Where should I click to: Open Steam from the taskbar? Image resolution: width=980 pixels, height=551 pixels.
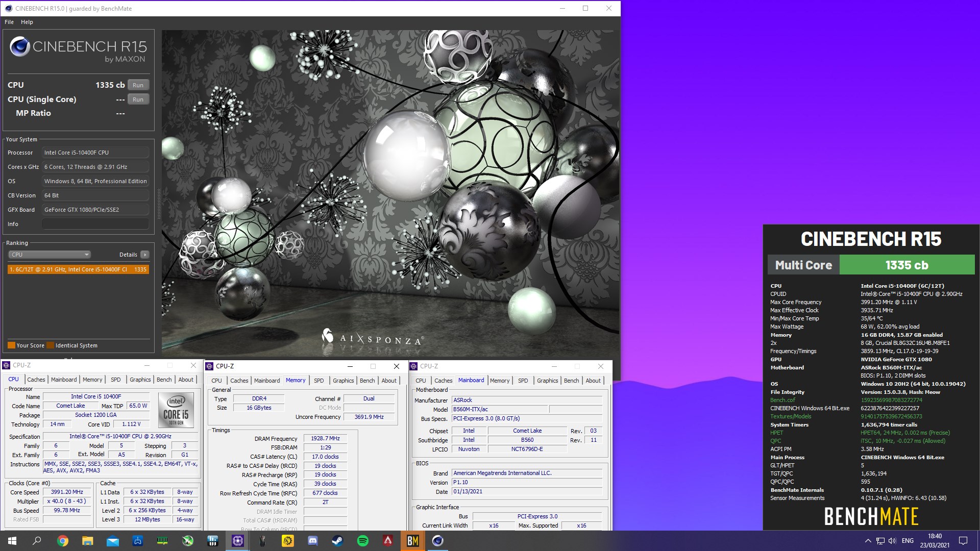pyautogui.click(x=337, y=541)
